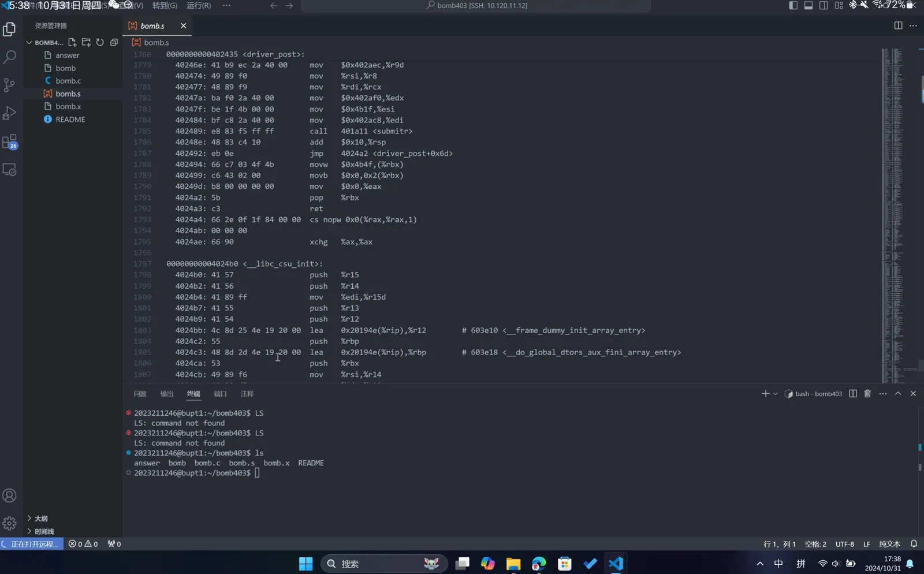The height and width of the screenshot is (574, 924).
Task: Toggle the secondary sidebar layout button
Action: tap(824, 5)
